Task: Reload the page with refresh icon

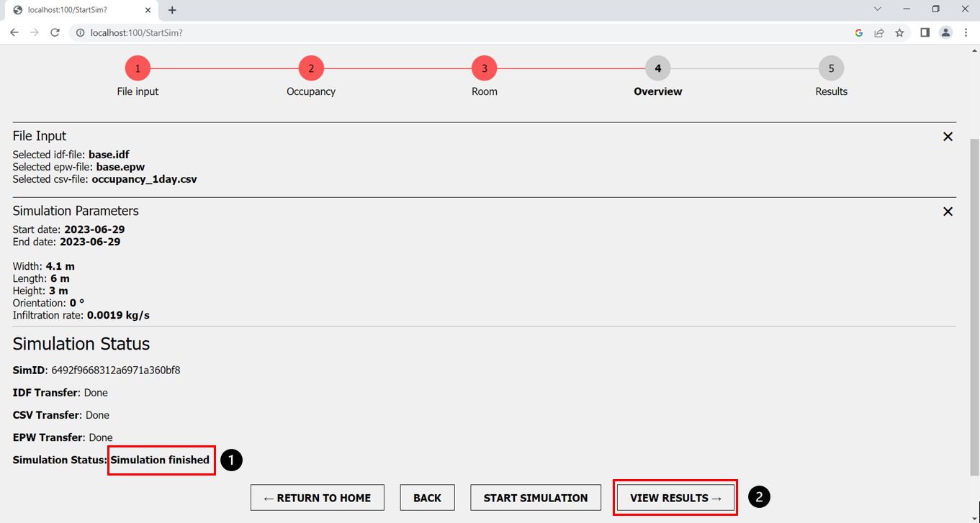Action: (x=55, y=32)
